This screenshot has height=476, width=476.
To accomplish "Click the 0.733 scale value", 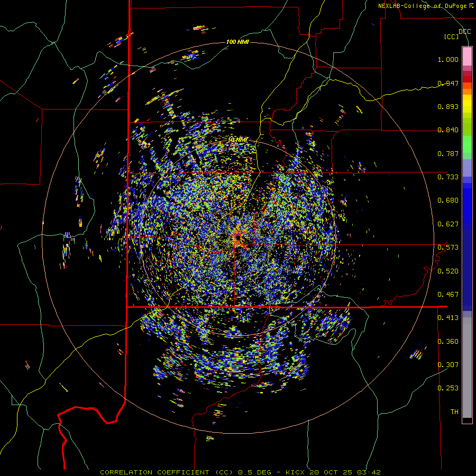I will coord(448,177).
